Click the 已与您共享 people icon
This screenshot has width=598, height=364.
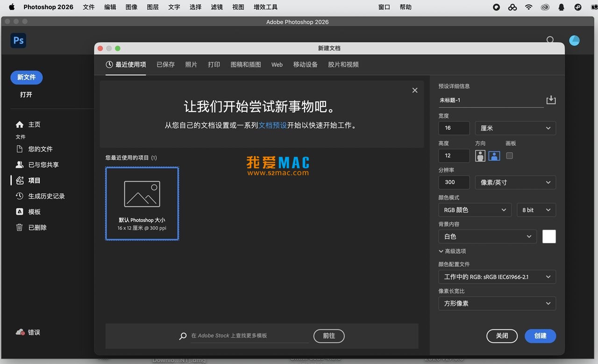click(x=19, y=164)
